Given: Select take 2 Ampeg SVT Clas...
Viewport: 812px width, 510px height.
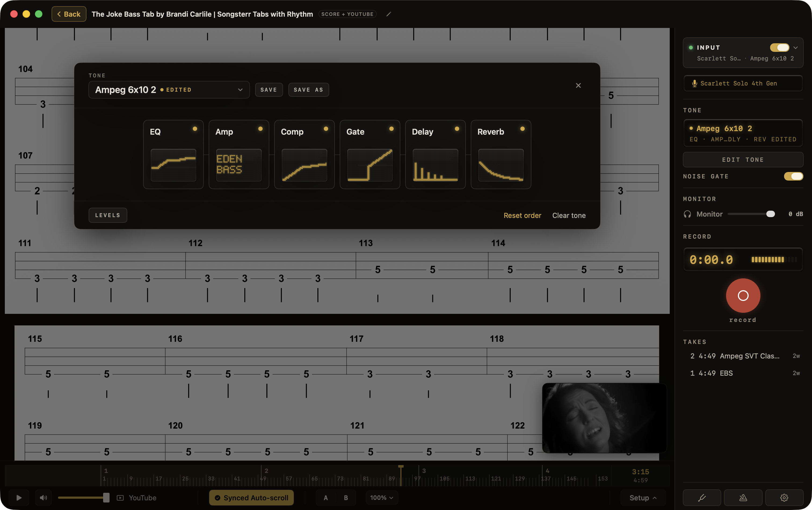Looking at the screenshot, I should [x=743, y=356].
